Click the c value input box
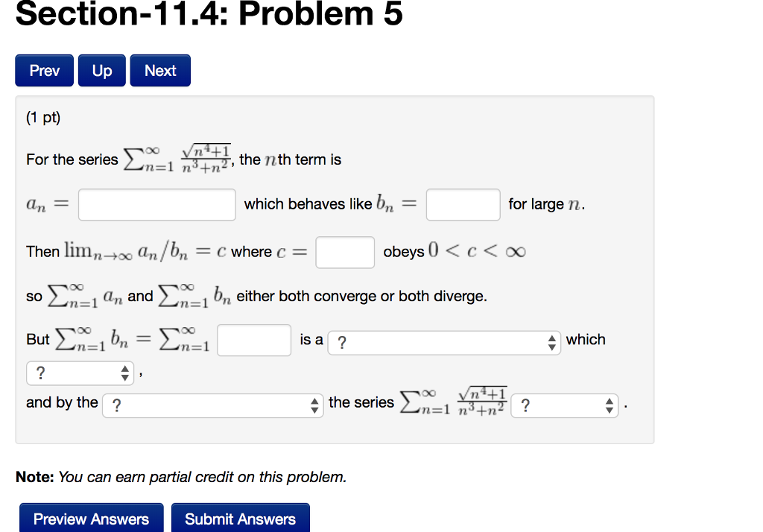763x532 pixels. [345, 252]
